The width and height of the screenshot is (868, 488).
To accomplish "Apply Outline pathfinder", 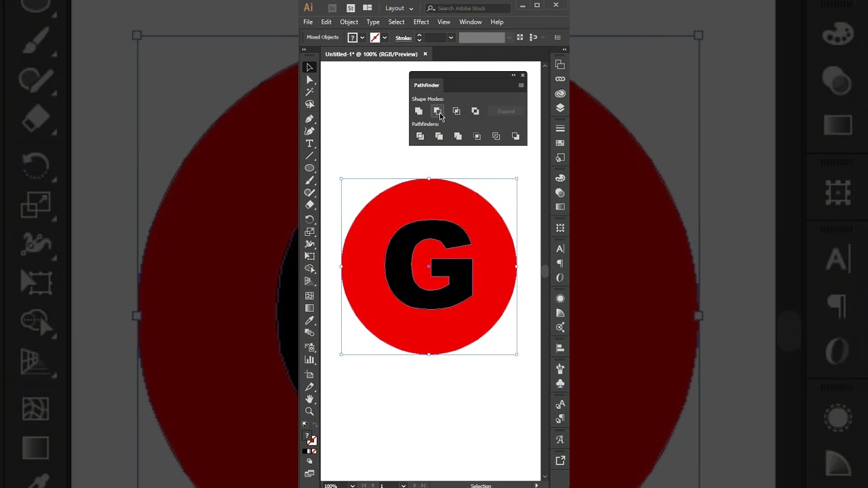I will (x=496, y=136).
